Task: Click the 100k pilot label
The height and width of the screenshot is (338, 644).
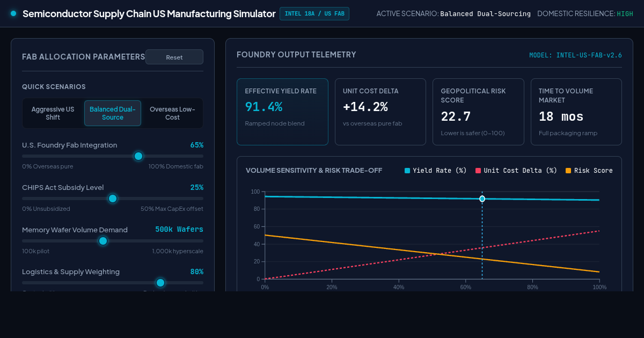Action: pyautogui.click(x=36, y=251)
